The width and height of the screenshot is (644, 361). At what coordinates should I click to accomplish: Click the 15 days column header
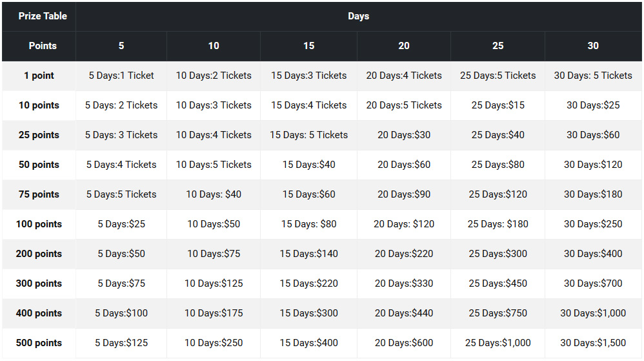[x=308, y=46]
